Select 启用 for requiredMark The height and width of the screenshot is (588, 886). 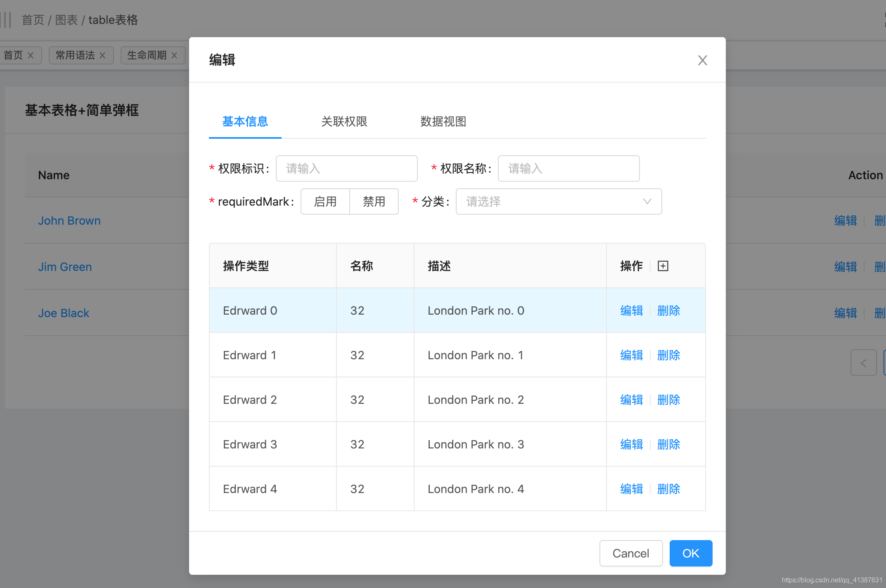[x=325, y=202]
